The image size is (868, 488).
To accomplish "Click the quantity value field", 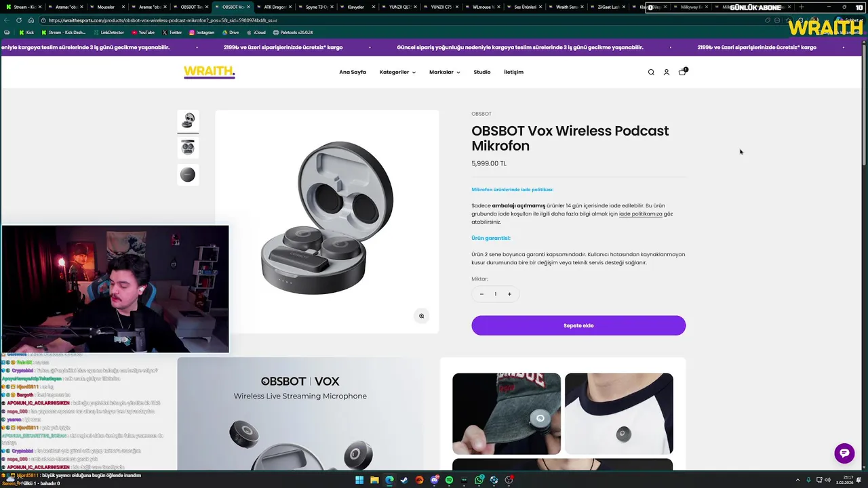I will [x=495, y=293].
